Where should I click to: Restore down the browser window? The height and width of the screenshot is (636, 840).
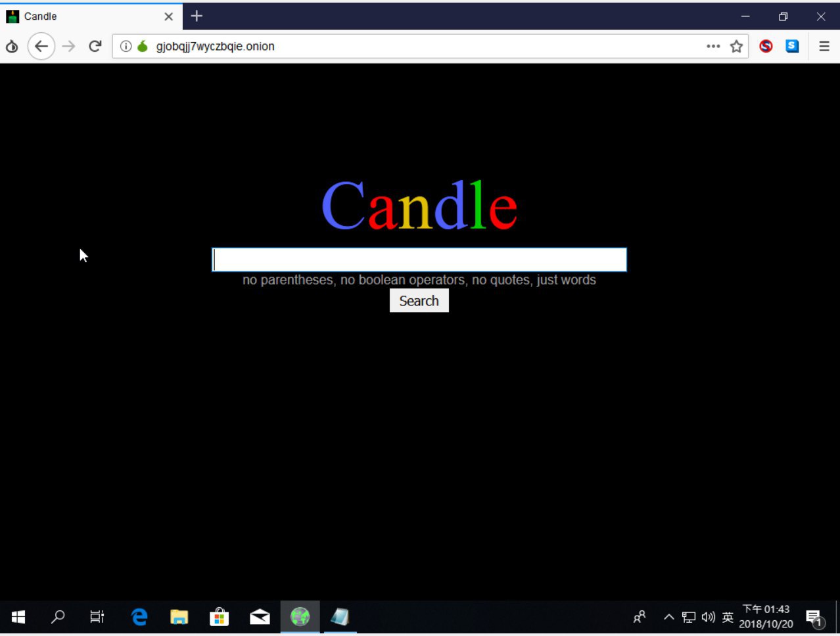tap(783, 16)
